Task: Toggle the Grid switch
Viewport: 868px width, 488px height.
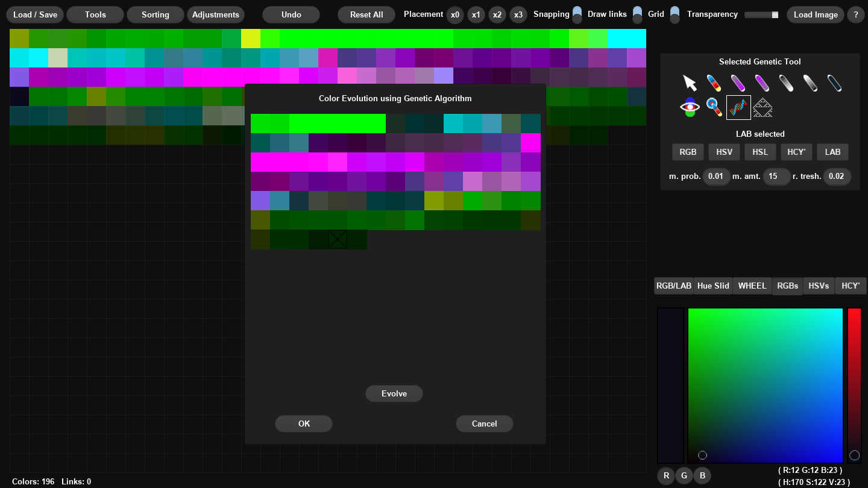Action: point(673,13)
